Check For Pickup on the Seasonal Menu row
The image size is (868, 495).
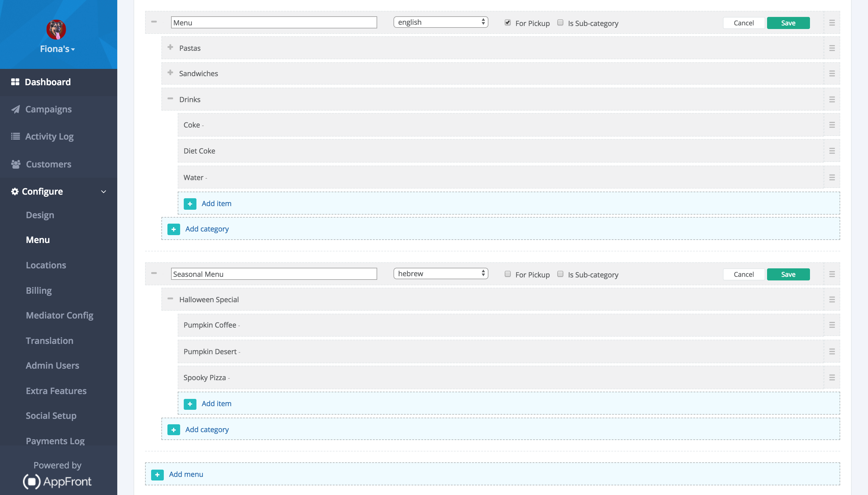[507, 274]
